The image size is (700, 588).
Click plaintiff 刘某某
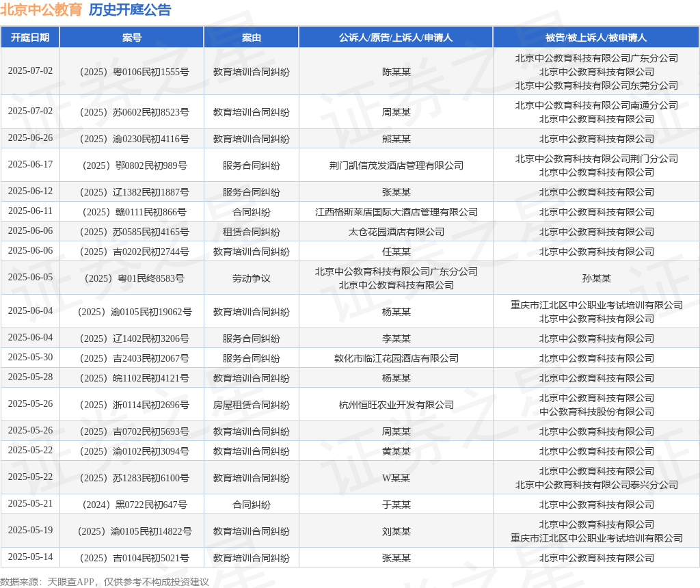click(x=396, y=532)
